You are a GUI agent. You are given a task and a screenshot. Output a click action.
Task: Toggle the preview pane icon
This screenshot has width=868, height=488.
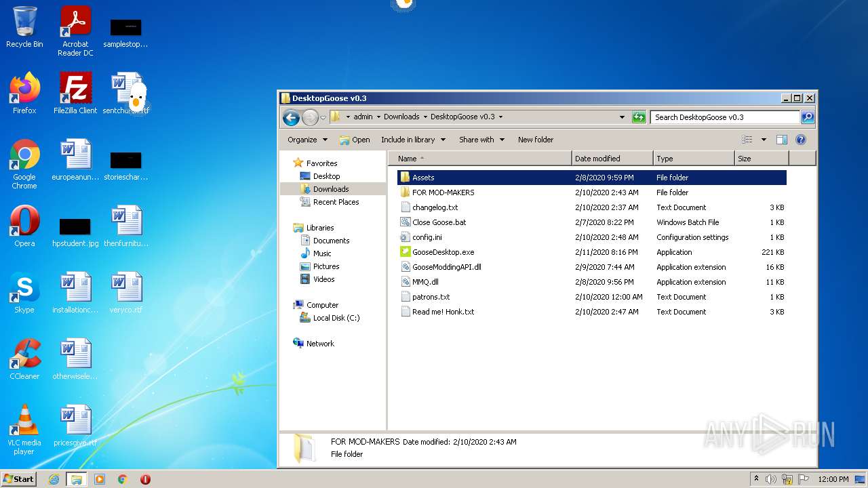(781, 140)
